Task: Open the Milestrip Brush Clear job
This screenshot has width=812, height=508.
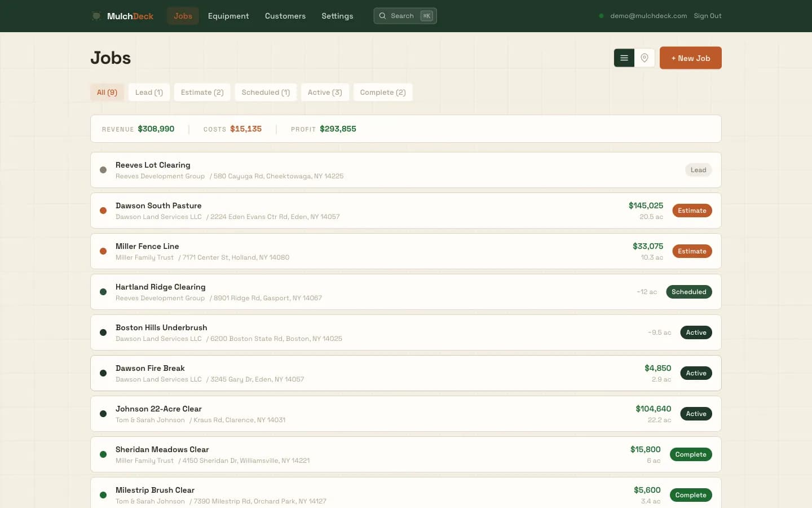Action: click(x=406, y=493)
